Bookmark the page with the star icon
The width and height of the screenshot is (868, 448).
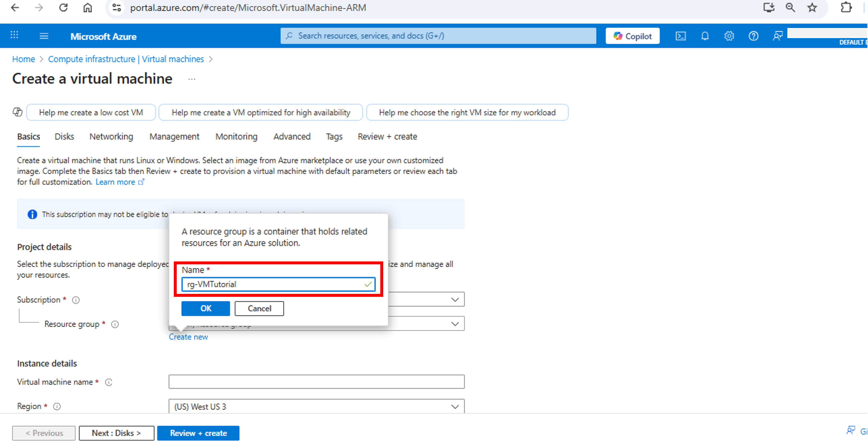812,7
